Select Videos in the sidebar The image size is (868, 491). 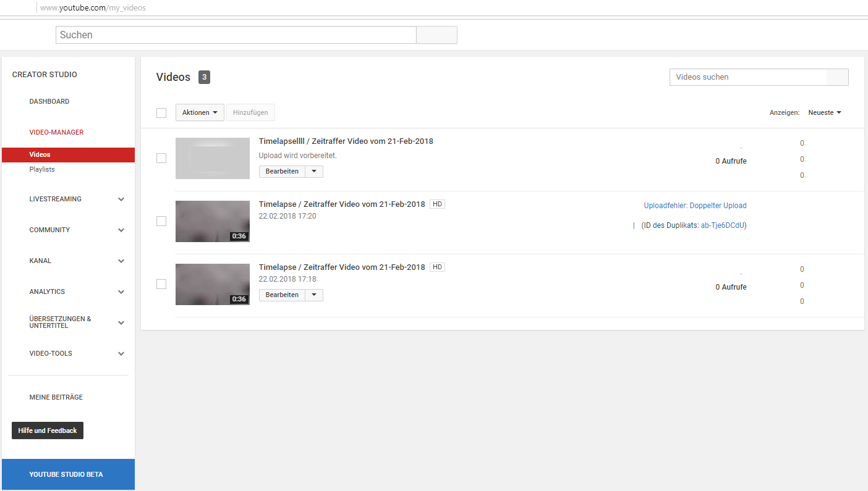(x=68, y=154)
